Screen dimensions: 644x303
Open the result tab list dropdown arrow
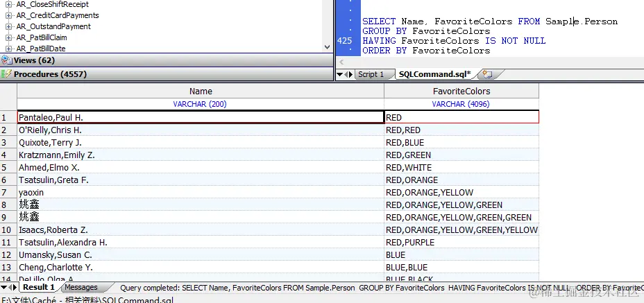[x=3, y=287]
